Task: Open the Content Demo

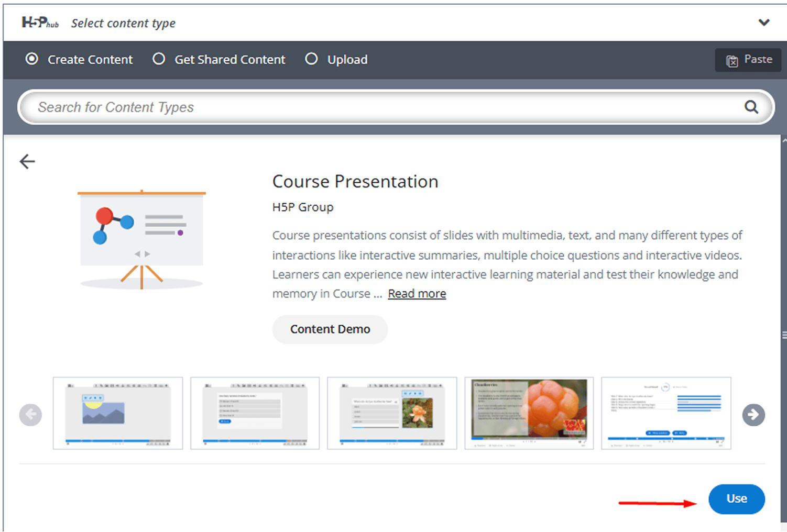Action: [x=330, y=329]
